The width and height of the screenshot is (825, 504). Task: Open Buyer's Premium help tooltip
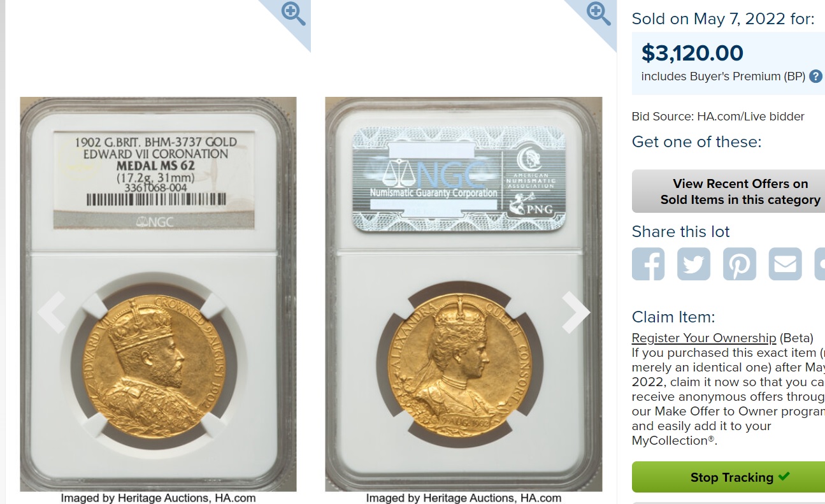pos(815,76)
